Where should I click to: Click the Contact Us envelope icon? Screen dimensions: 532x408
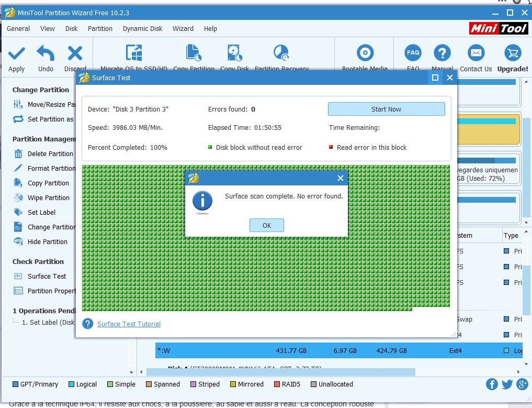click(x=476, y=53)
